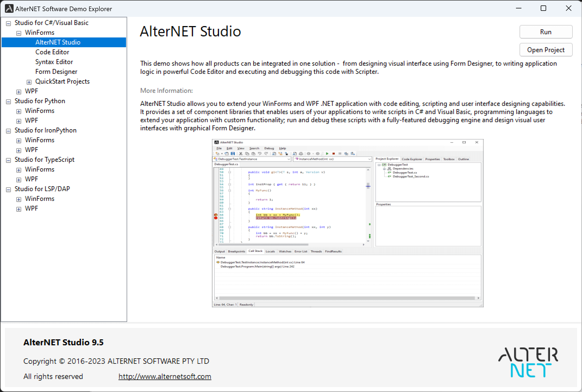Expand WPF under Studio for LSP/DAP
This screenshot has width=582, height=392.
tap(19, 209)
